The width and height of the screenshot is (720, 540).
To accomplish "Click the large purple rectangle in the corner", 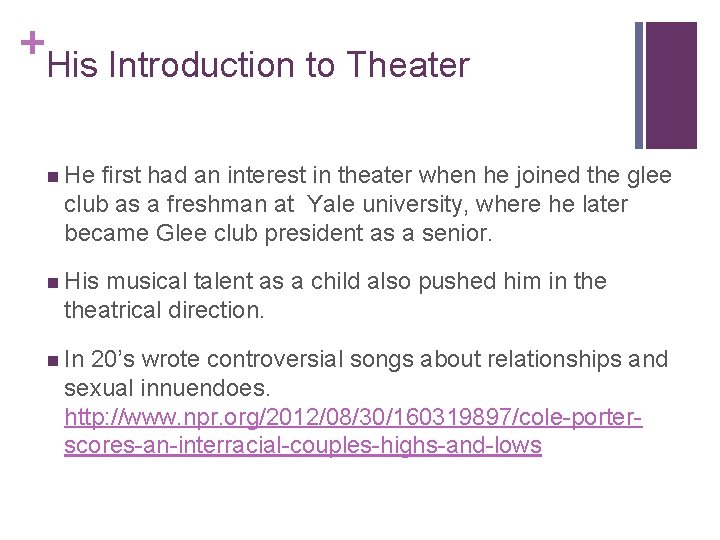I will (671, 85).
